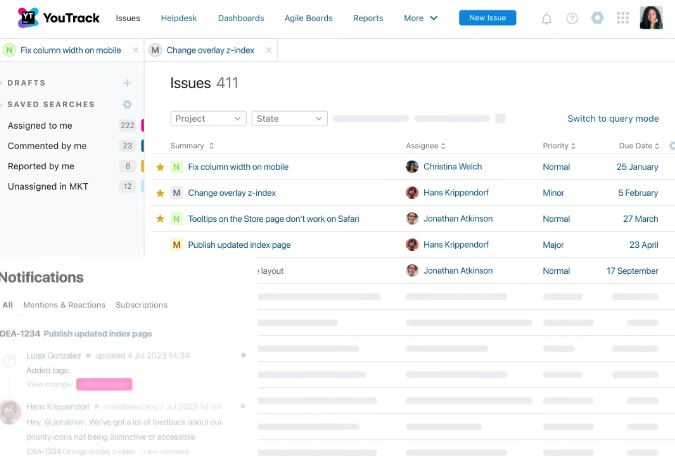Screen dimensions: 675x463
Task: Unstar 'Fix column width on mobile' issue
Action: point(160,167)
